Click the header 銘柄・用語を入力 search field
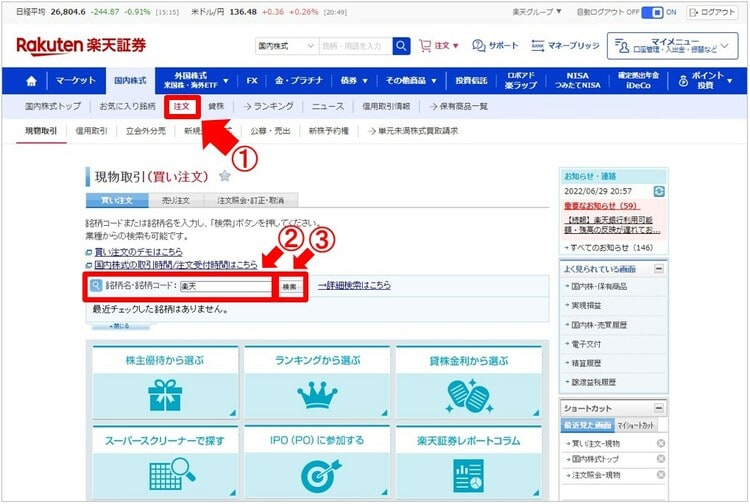Screen dimensions: 750x504 tap(355, 46)
